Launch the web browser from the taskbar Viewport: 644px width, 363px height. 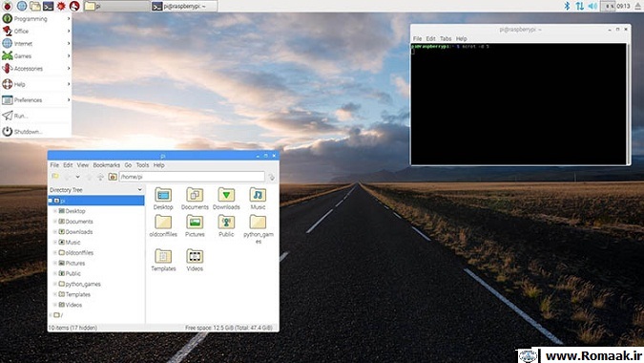pyautogui.click(x=21, y=6)
